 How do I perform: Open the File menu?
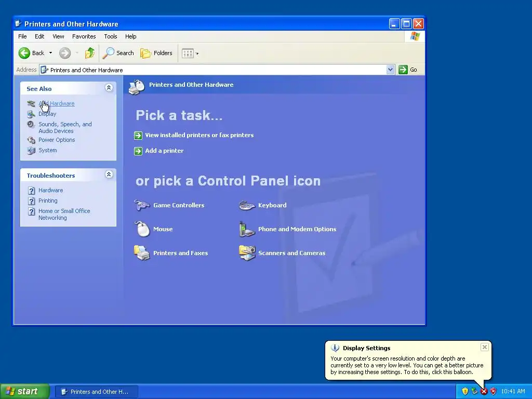22,36
